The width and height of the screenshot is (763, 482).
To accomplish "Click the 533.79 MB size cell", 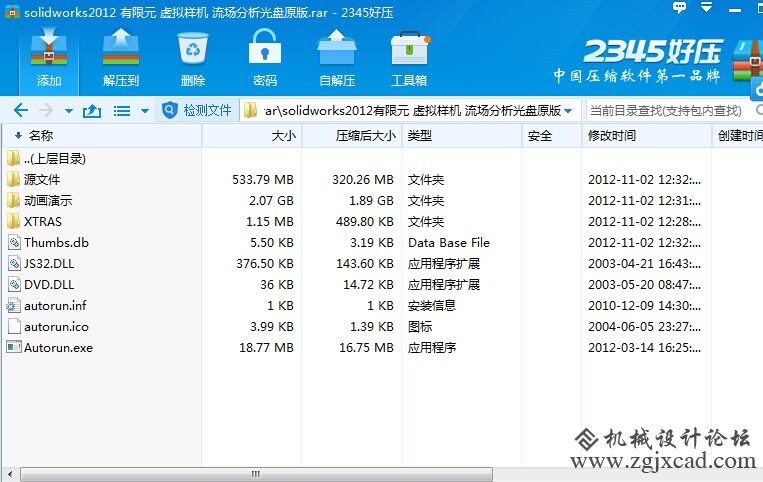I will click(263, 179).
